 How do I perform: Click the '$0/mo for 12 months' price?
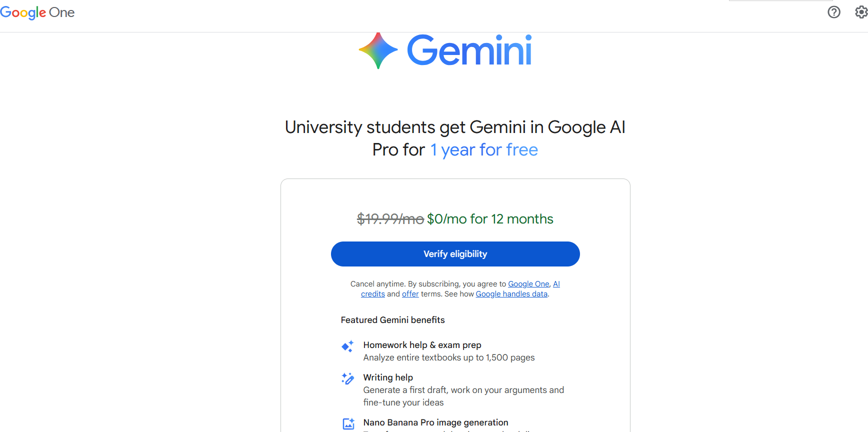(x=490, y=219)
